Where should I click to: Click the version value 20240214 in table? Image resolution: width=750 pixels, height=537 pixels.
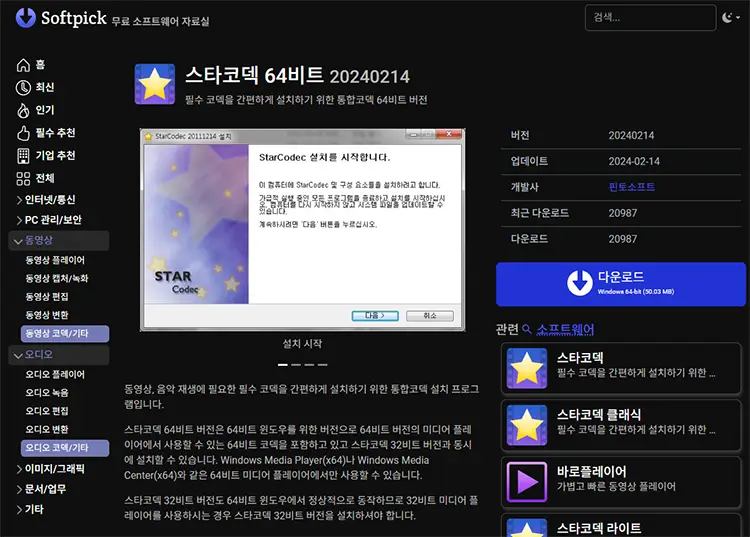(631, 135)
